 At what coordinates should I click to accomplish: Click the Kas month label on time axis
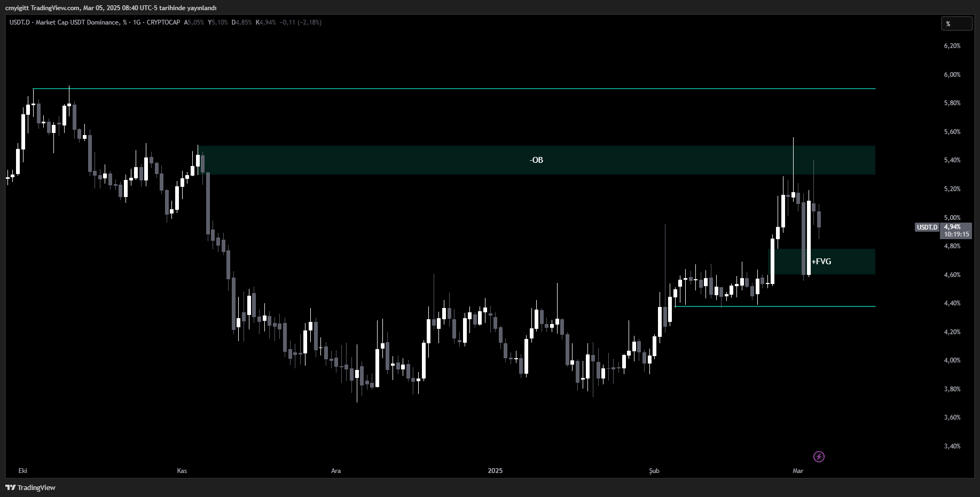[x=182, y=471]
